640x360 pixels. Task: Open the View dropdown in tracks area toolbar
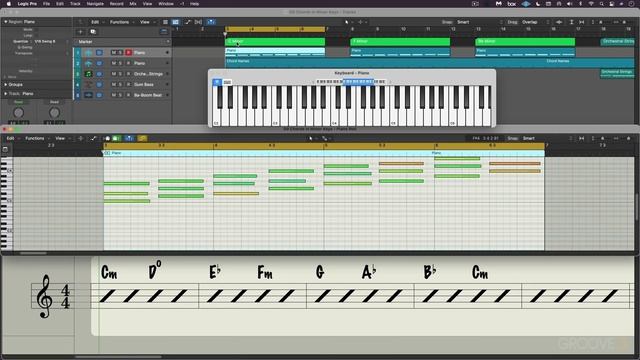(x=147, y=22)
